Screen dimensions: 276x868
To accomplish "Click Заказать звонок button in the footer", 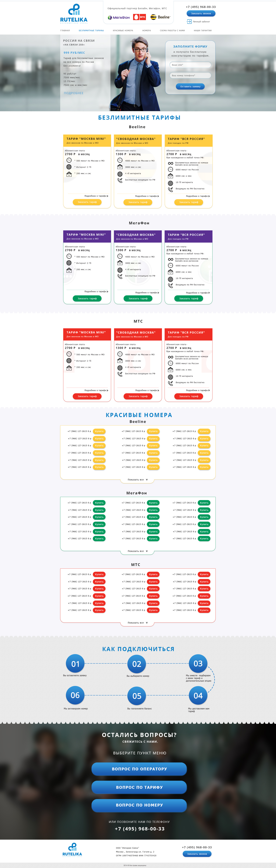I will coord(197,854).
